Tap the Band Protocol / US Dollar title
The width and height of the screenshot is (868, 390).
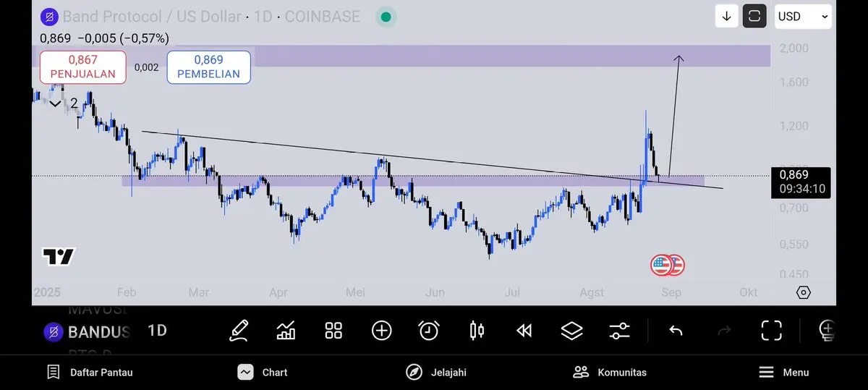152,17
